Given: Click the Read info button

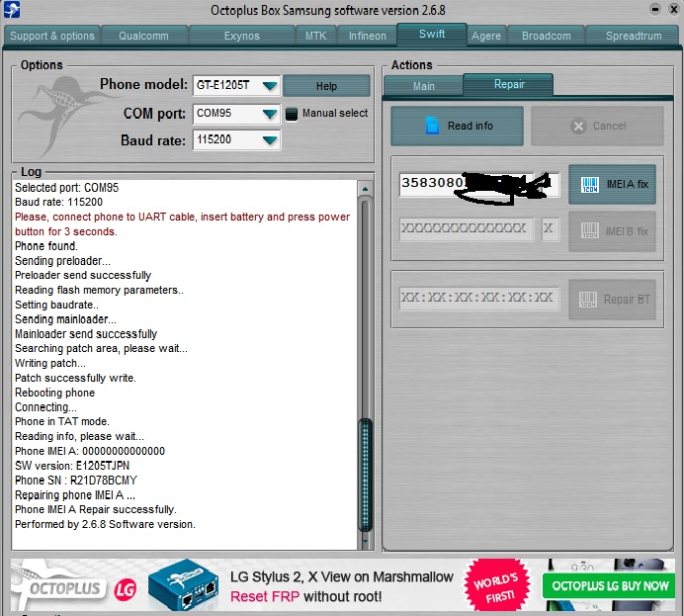Looking at the screenshot, I should point(458,127).
